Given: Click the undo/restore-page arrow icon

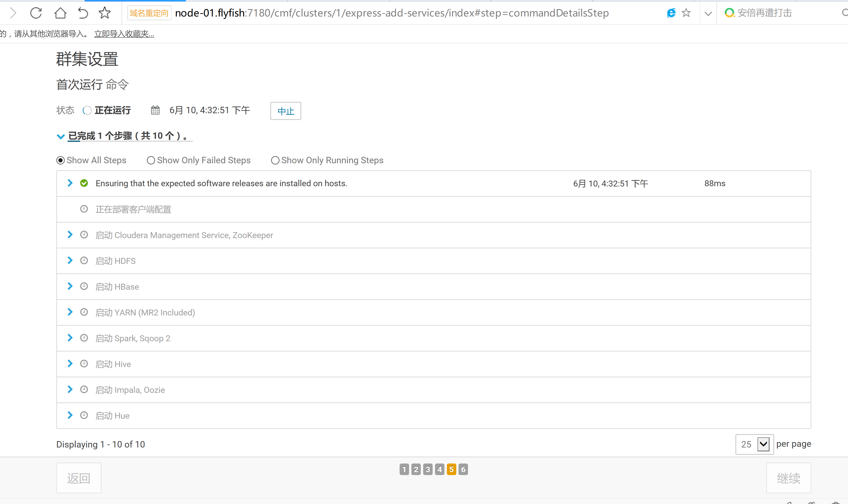Looking at the screenshot, I should coord(83,13).
